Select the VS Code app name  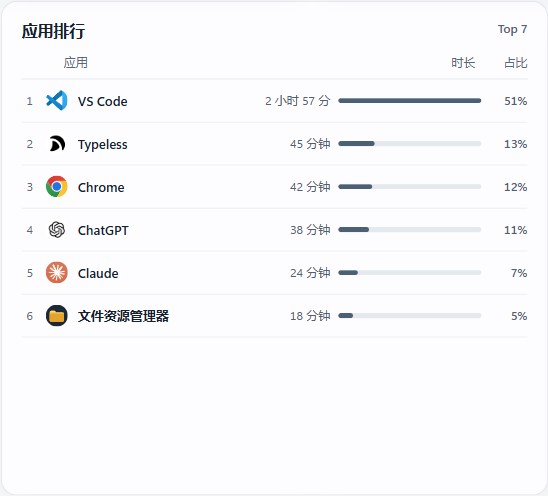tap(102, 101)
